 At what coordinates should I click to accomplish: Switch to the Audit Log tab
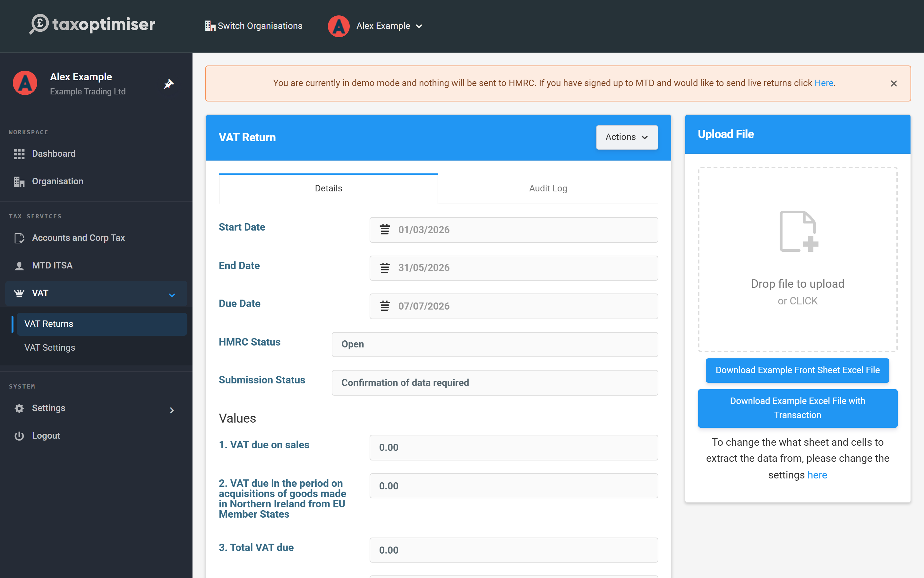click(x=548, y=188)
